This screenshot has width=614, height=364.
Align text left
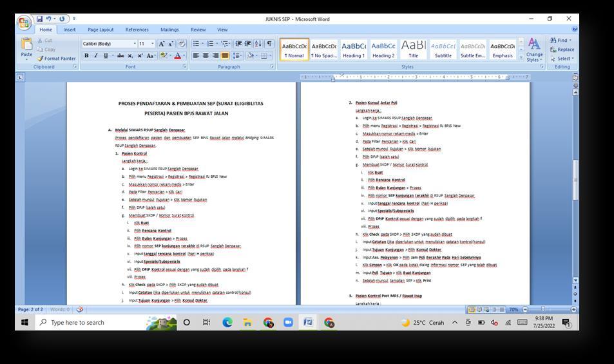pos(196,55)
